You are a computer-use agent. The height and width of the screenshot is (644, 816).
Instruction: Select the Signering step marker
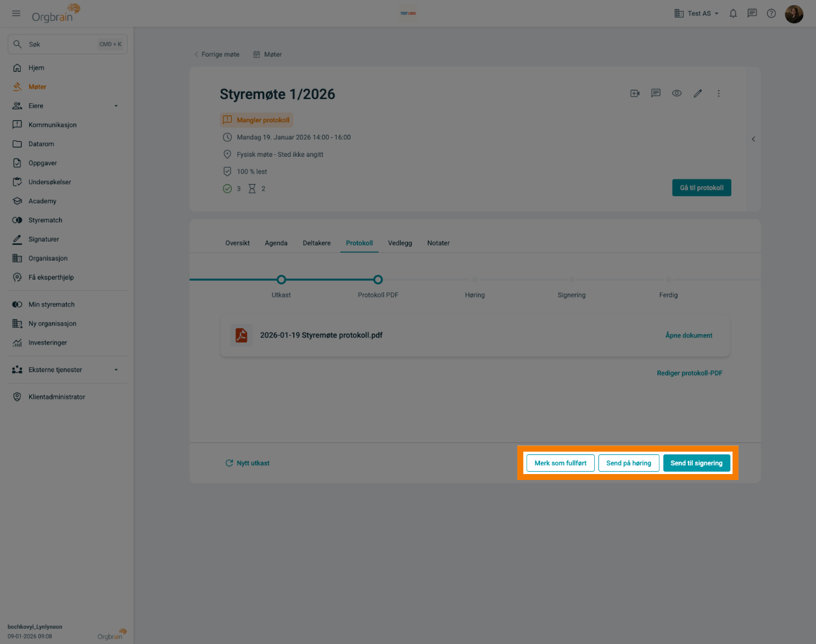[572, 280]
